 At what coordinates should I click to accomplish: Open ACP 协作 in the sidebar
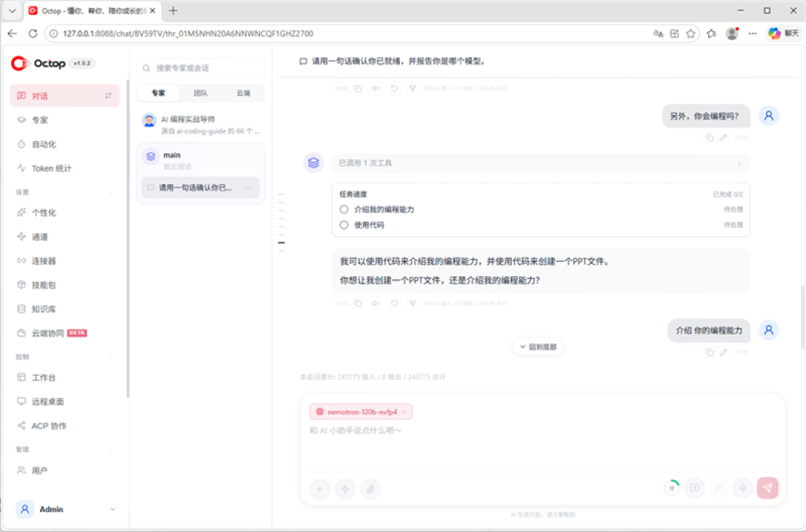point(65,425)
